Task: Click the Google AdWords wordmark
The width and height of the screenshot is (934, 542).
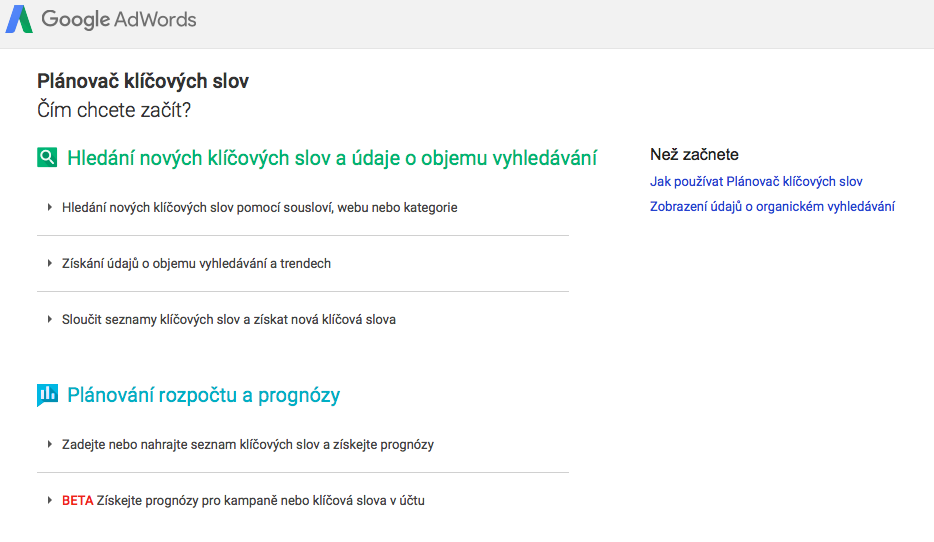Action: (x=119, y=20)
